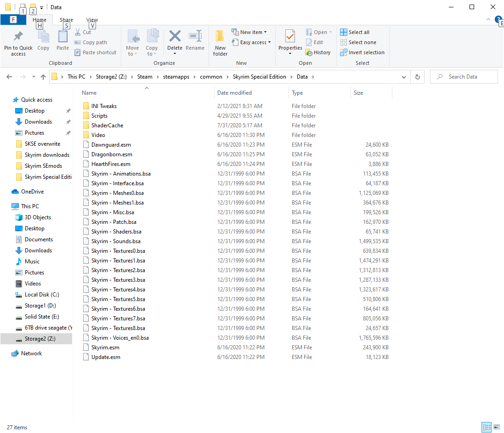Open Recent locations dropdown arrow
This screenshot has height=433, width=504.
34,77
